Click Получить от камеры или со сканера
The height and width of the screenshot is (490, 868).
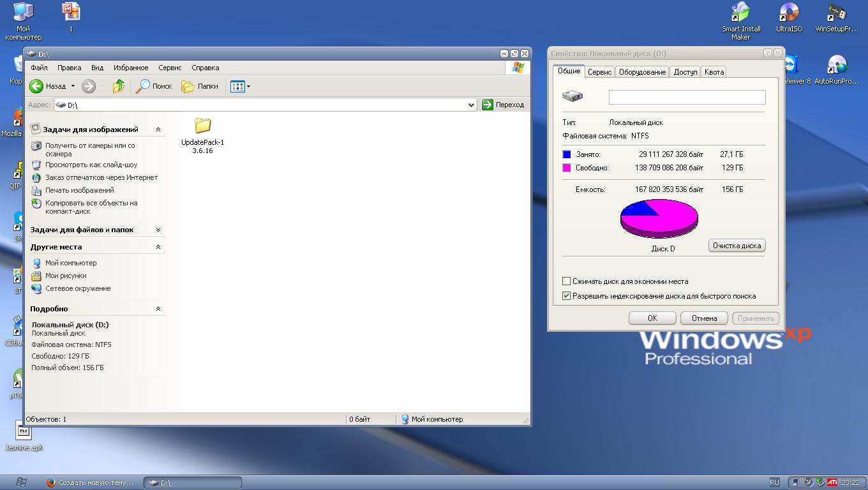pos(90,149)
